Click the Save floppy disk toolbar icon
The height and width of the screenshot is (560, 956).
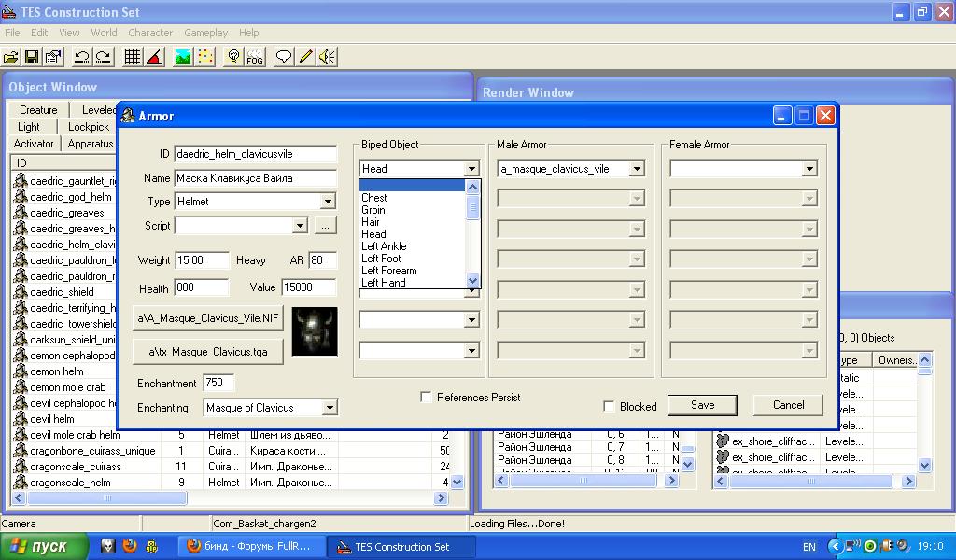[x=32, y=57]
